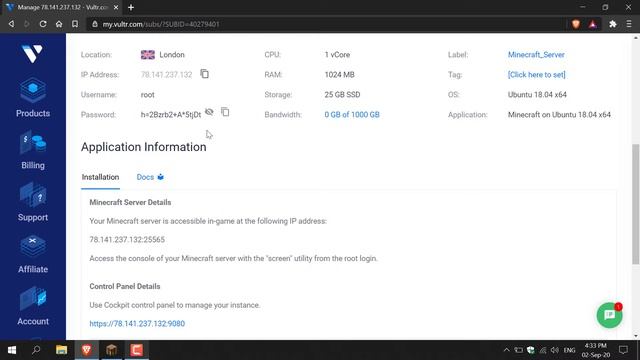
Task: Open the browser extensions puzzle icon
Action: point(613,24)
